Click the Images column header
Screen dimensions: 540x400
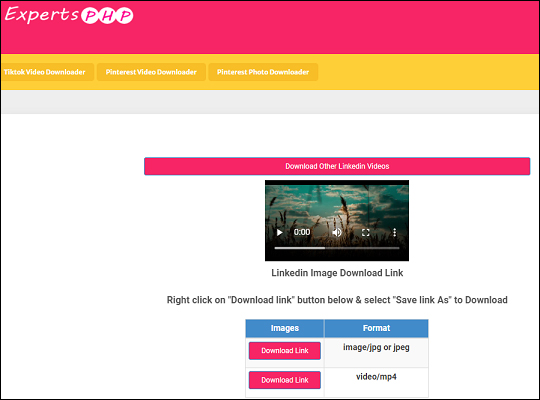tap(285, 328)
